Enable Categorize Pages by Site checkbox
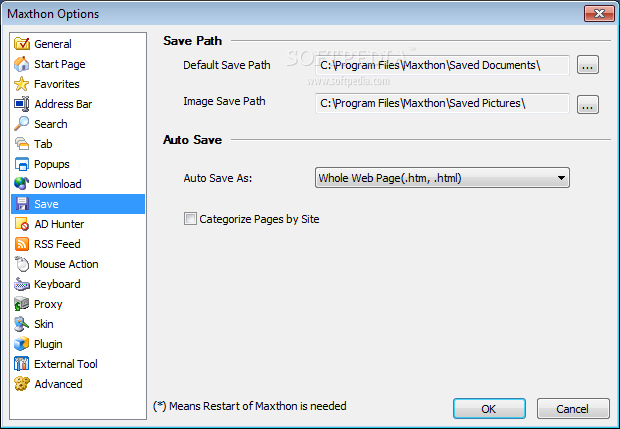The width and height of the screenshot is (620, 429). point(190,219)
